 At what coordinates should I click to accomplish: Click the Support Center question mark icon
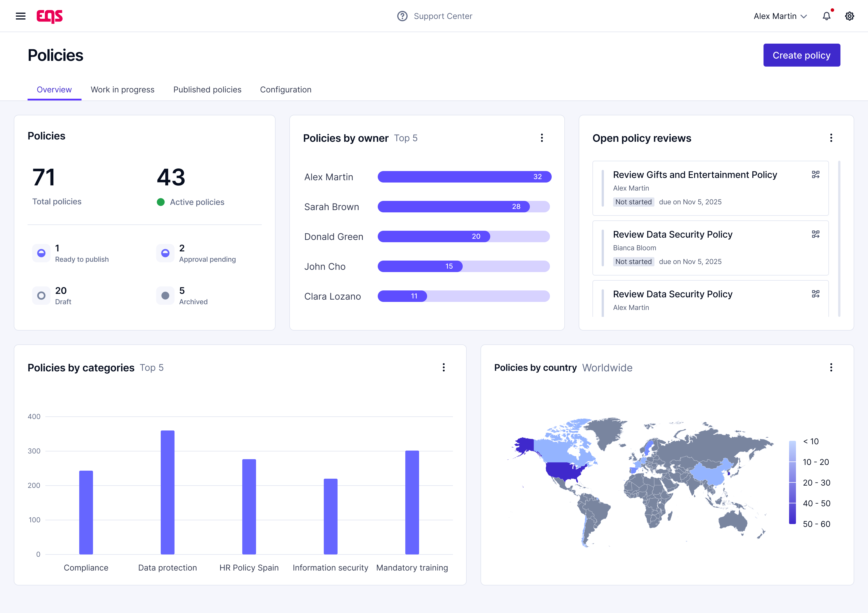click(x=402, y=16)
